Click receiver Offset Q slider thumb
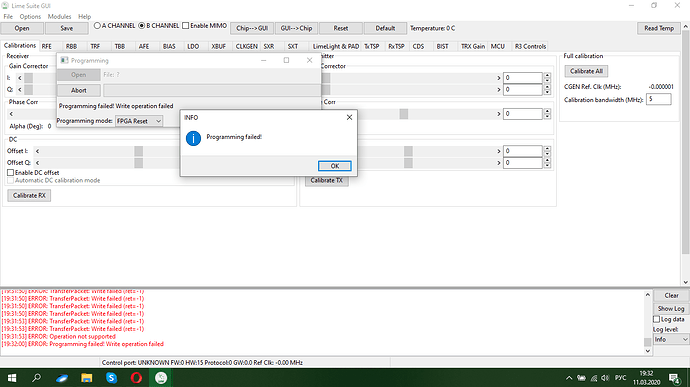Image resolution: width=690 pixels, height=387 pixels. (x=139, y=163)
